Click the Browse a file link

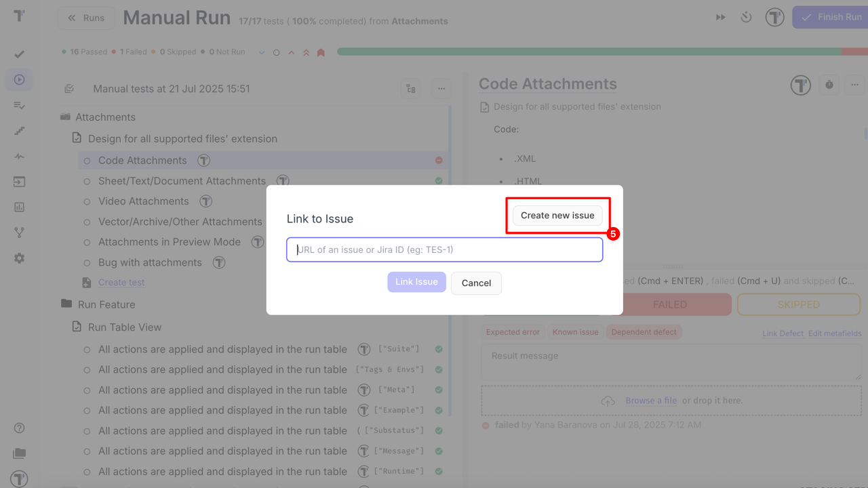click(650, 400)
